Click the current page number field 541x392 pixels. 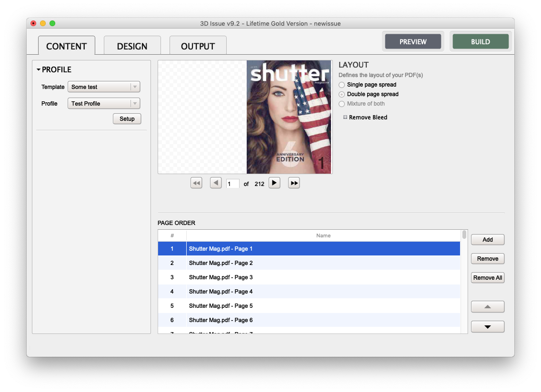pyautogui.click(x=232, y=184)
